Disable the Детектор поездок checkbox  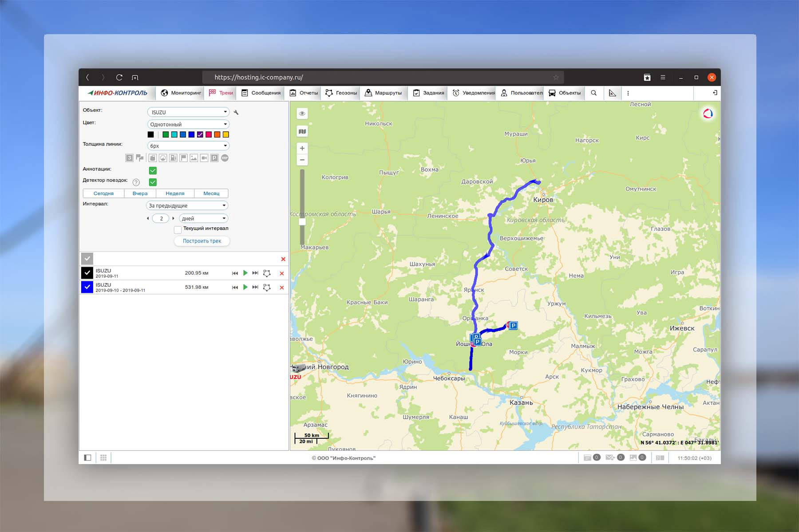coord(153,182)
